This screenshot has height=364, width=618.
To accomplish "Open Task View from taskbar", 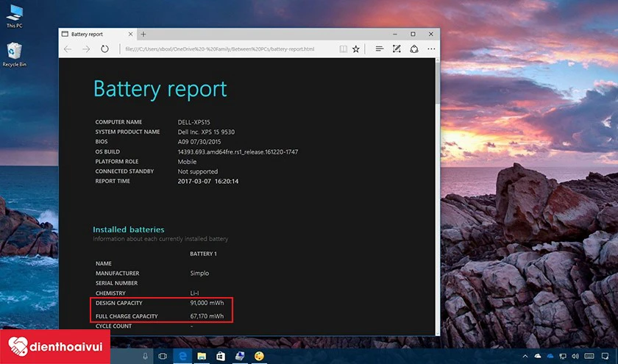I will (x=163, y=356).
